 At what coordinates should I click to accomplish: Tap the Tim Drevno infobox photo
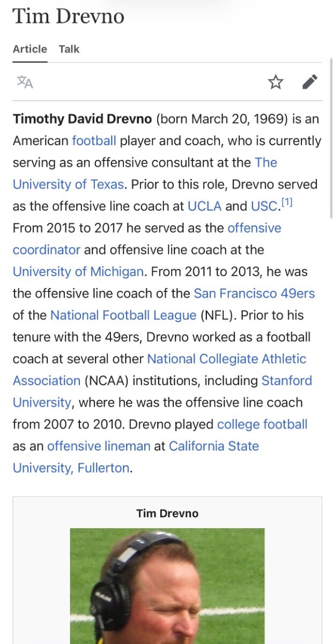coord(167,585)
